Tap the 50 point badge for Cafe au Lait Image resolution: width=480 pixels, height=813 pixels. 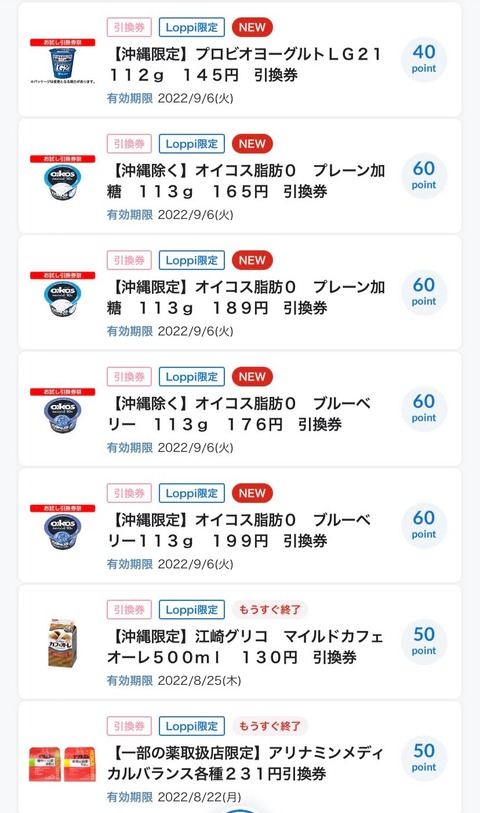(x=423, y=642)
